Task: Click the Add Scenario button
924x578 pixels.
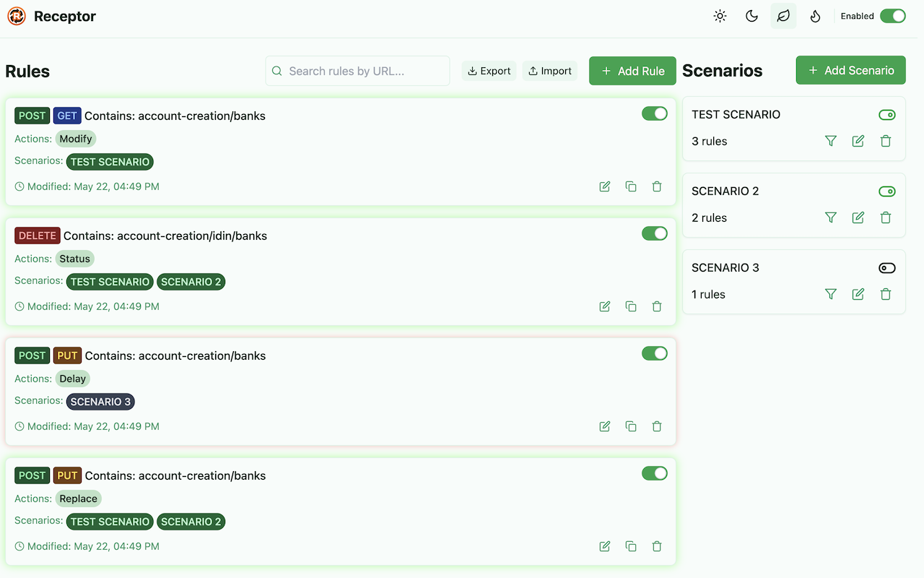Action: click(850, 70)
